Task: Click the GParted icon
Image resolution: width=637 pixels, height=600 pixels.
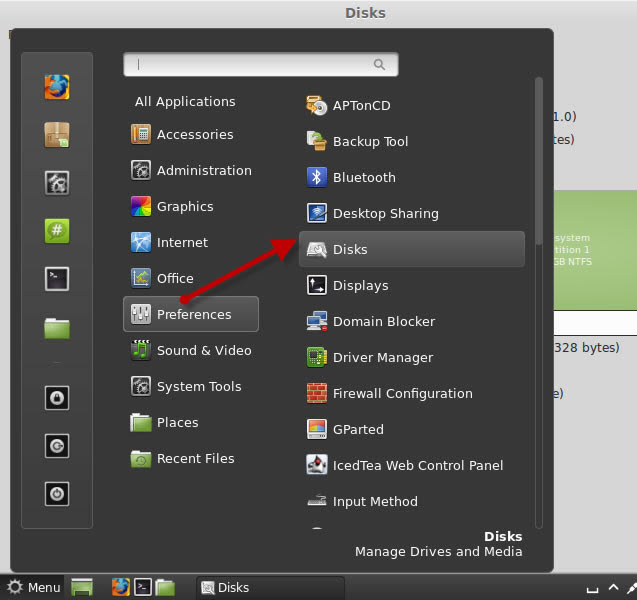Action: 316,429
